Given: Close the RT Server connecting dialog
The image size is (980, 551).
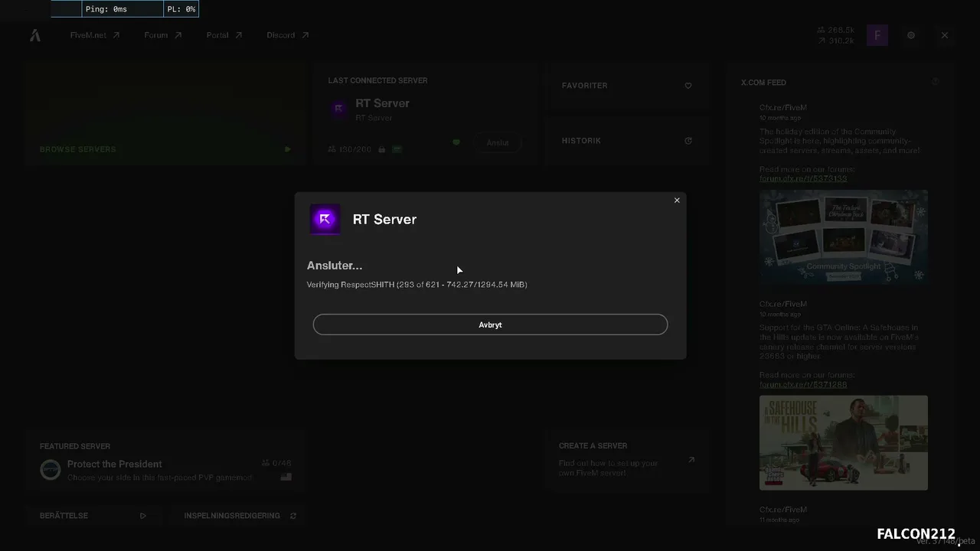Looking at the screenshot, I should point(677,201).
